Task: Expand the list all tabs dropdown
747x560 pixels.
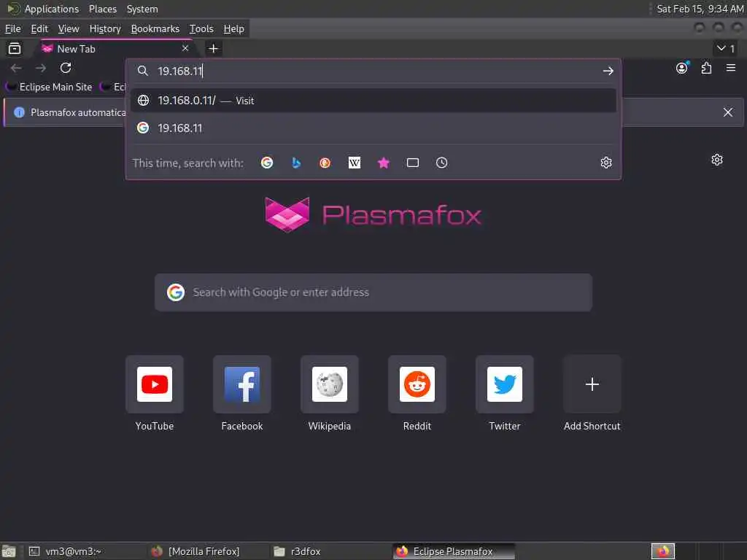Action: point(726,48)
